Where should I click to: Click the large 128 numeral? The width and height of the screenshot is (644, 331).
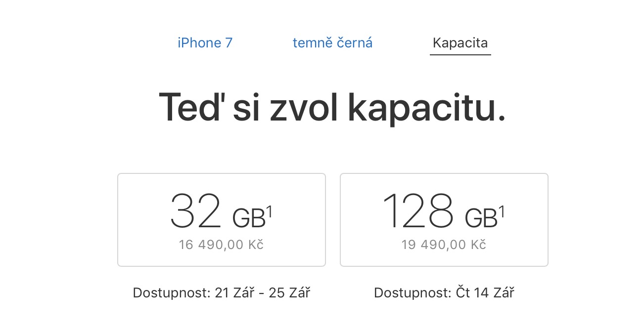pyautogui.click(x=418, y=211)
